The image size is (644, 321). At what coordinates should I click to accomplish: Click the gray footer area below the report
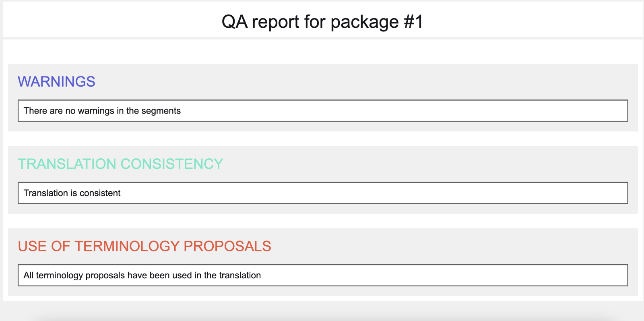(x=322, y=311)
